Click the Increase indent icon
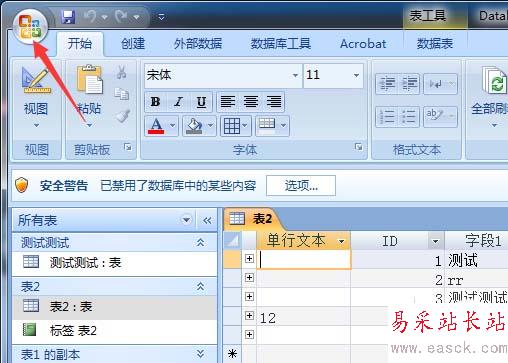Viewport: 508px width, 363px height. coord(409,83)
